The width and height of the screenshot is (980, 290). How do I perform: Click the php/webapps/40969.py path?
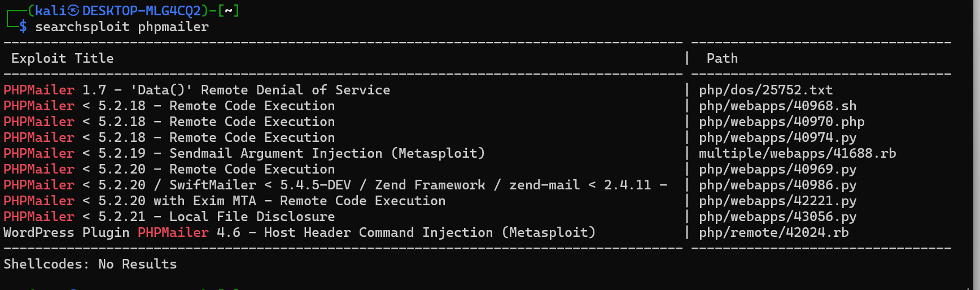tap(777, 169)
